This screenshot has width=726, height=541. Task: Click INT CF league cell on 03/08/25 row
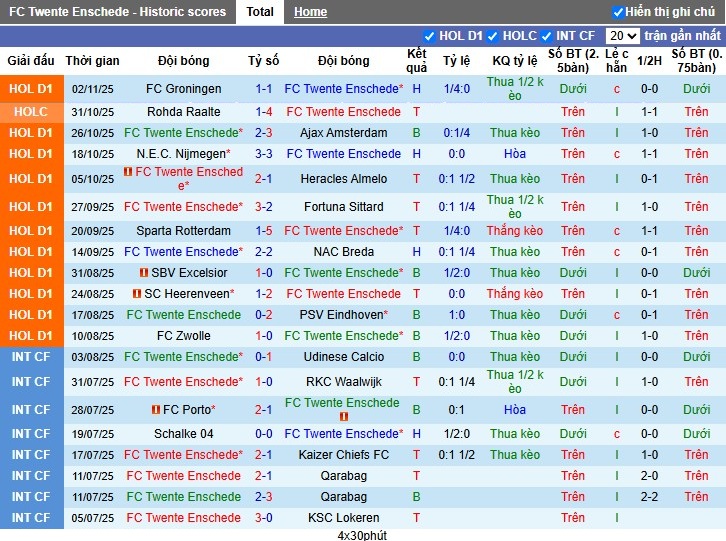[31, 357]
